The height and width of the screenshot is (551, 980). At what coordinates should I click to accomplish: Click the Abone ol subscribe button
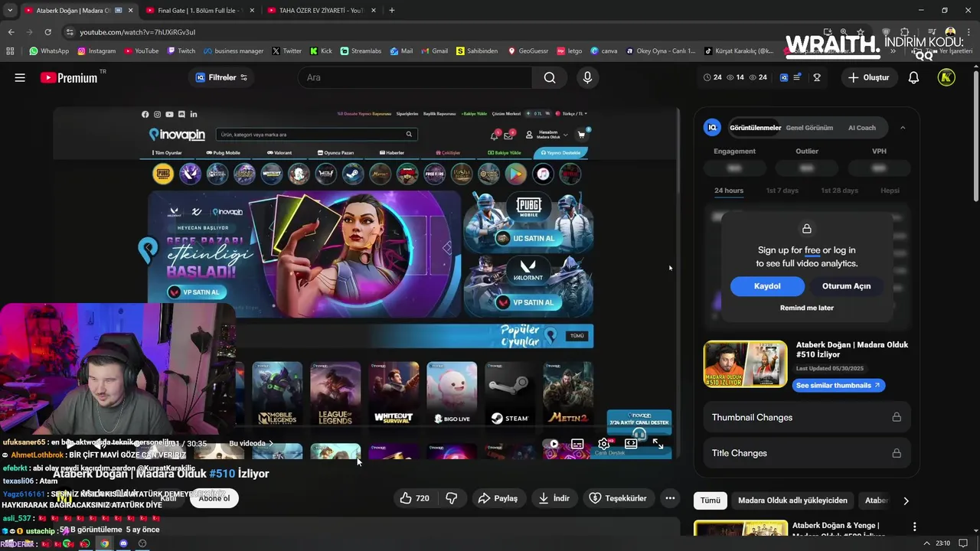pos(214,498)
